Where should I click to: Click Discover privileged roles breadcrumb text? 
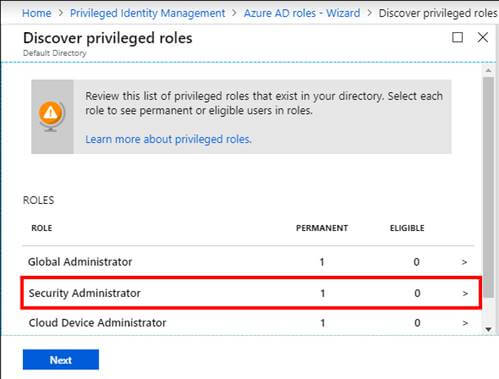pos(438,13)
